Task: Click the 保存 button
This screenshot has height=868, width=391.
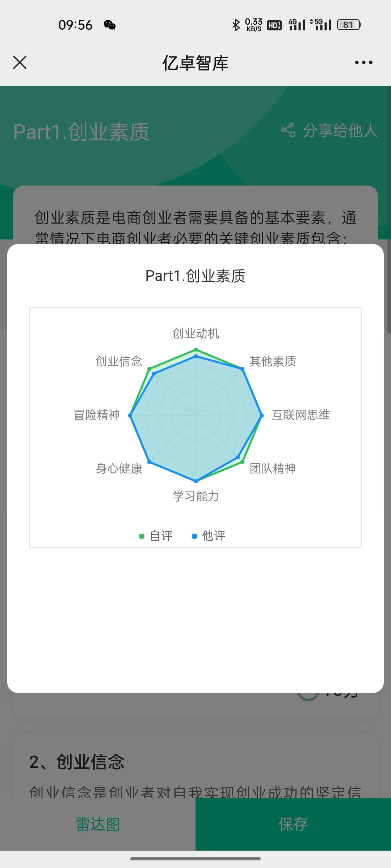Action: point(293,824)
